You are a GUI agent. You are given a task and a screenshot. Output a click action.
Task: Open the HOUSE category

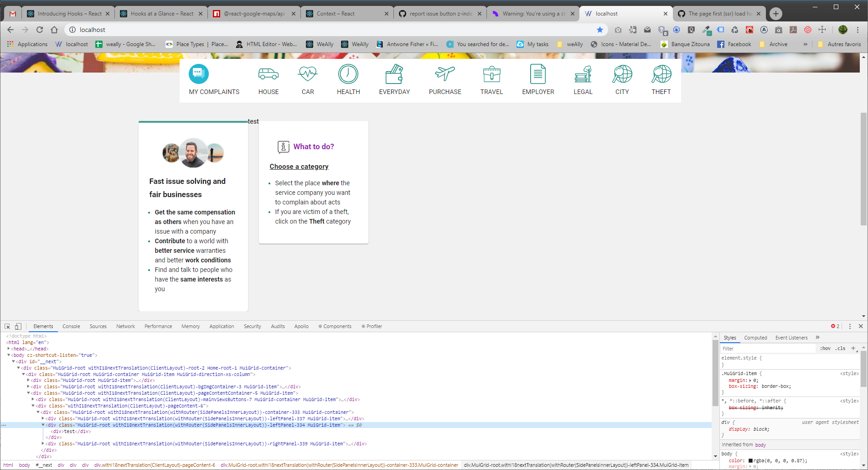click(x=268, y=74)
